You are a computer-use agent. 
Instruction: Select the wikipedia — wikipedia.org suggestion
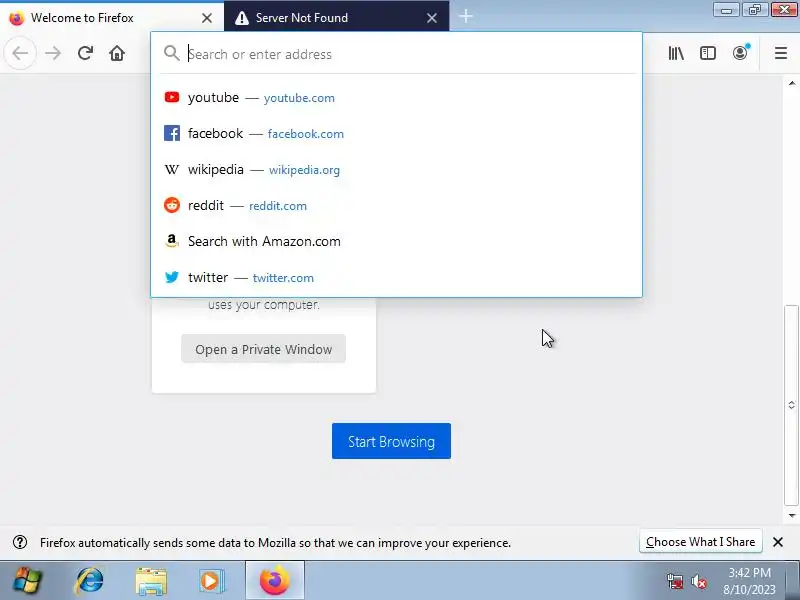pos(396,169)
